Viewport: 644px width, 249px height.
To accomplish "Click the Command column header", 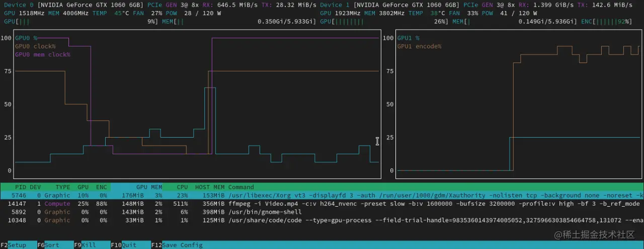I will 241,187.
